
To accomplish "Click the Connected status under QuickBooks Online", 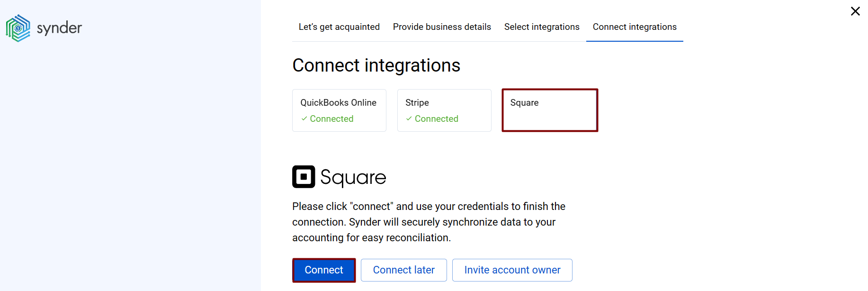I will (x=331, y=118).
